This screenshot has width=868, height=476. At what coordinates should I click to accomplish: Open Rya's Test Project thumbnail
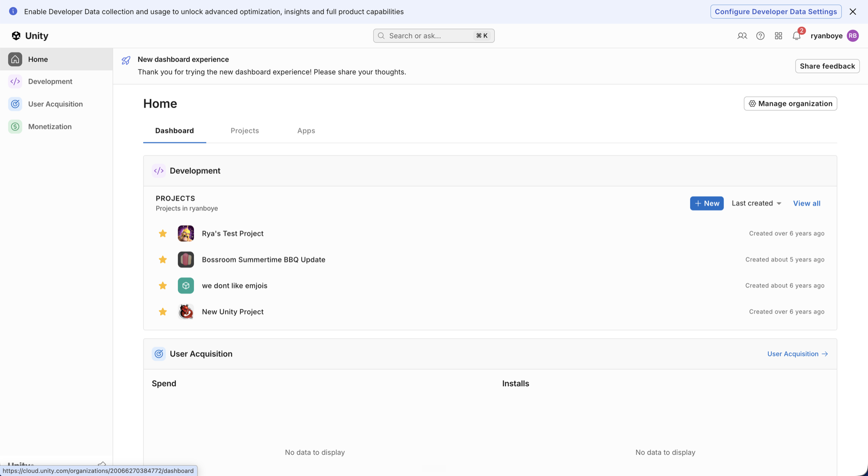click(x=186, y=233)
